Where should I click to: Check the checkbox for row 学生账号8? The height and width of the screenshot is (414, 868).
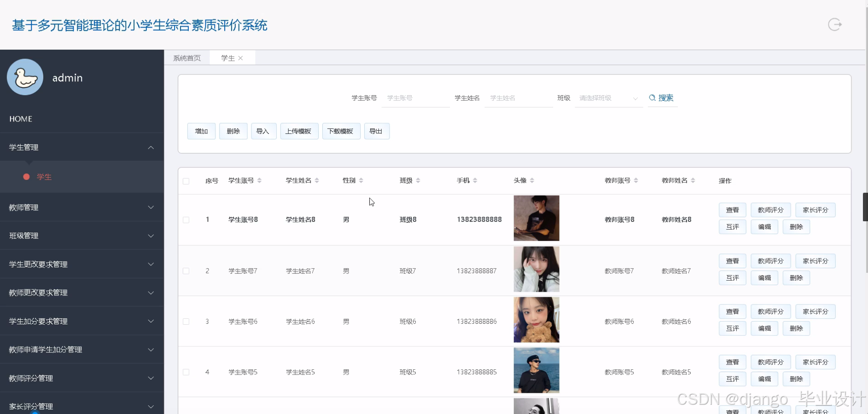point(186,220)
